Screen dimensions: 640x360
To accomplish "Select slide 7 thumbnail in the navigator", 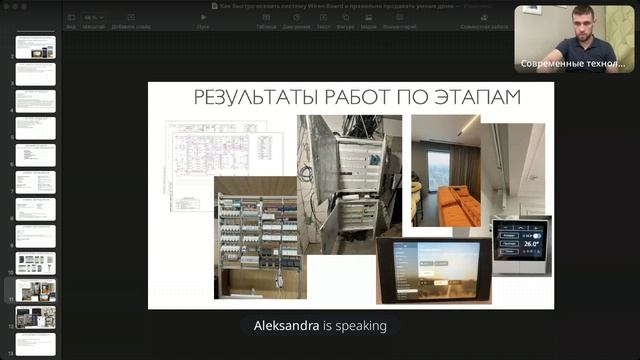I will pos(36,182).
